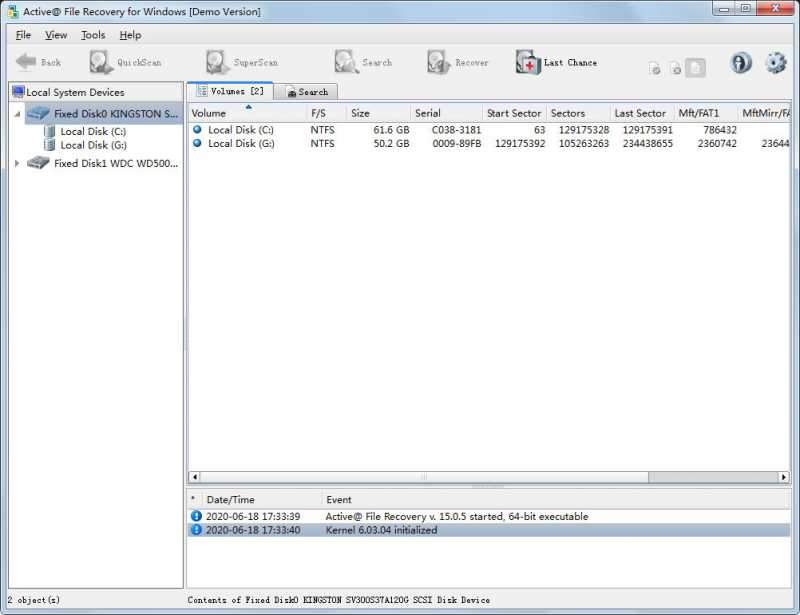Screen dimensions: 800x615
Task: Open the Tools menu
Action: [92, 34]
